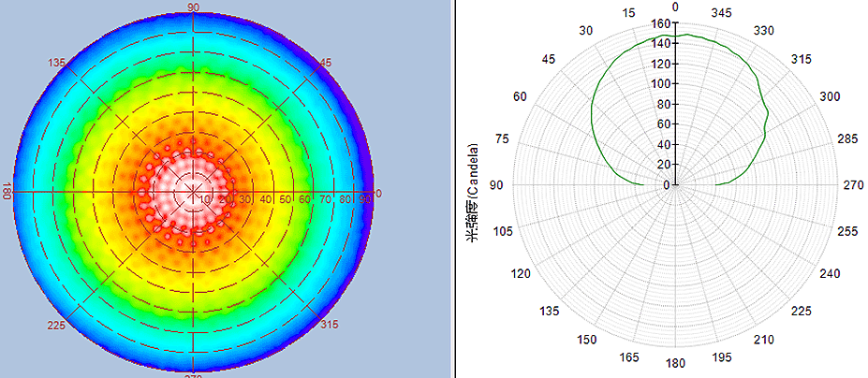The width and height of the screenshot is (868, 378).
Task: Select the 180 label at the color map's left edge
Action: coord(7,191)
